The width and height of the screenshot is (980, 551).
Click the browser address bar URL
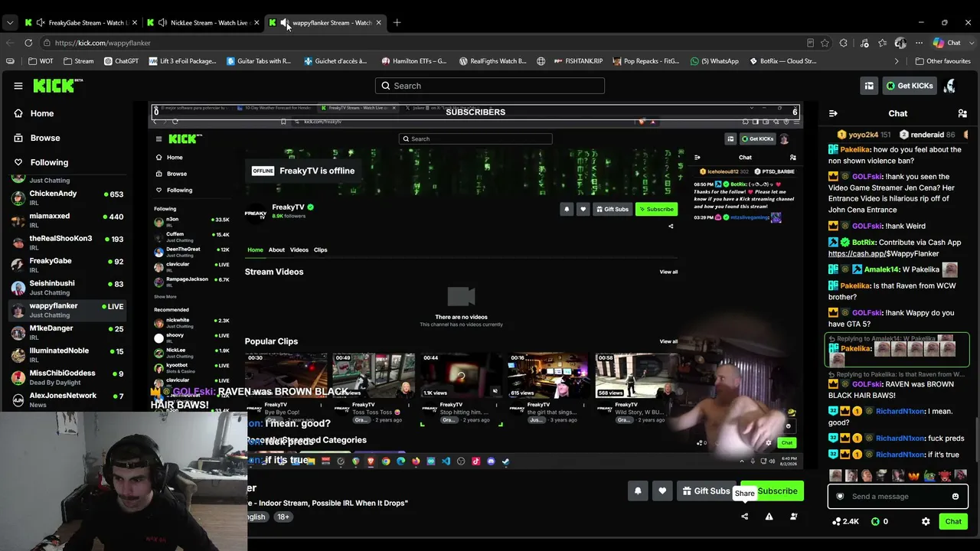point(103,43)
